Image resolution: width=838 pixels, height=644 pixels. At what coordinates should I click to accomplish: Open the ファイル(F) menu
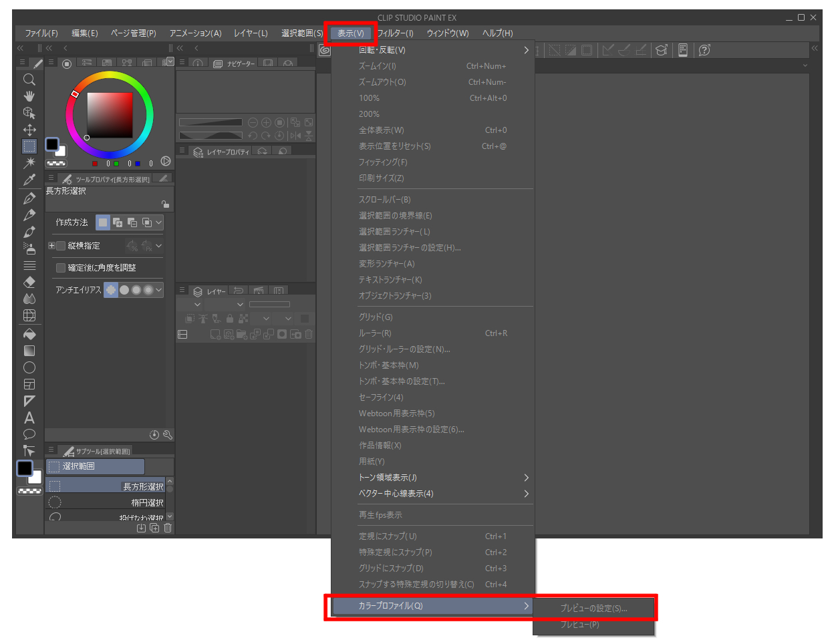click(x=41, y=33)
